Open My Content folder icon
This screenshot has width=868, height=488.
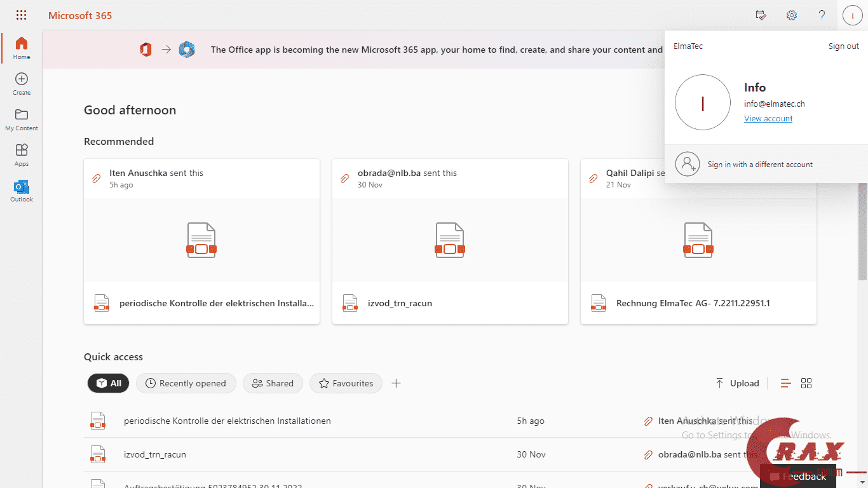coord(22,119)
